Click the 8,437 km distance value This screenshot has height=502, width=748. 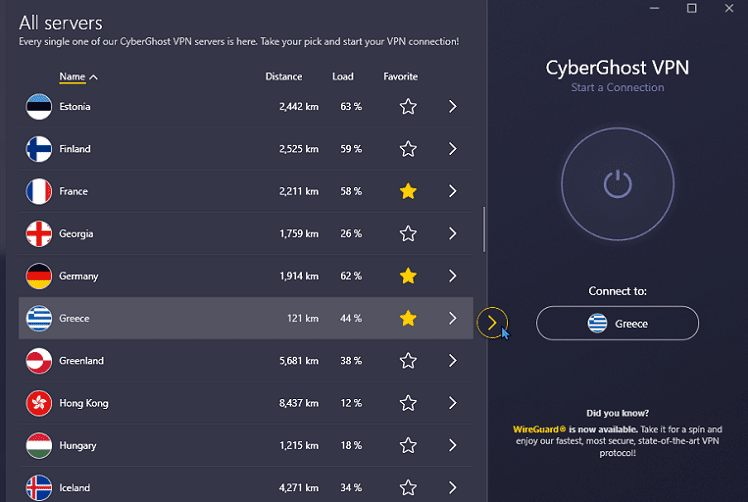[299, 403]
